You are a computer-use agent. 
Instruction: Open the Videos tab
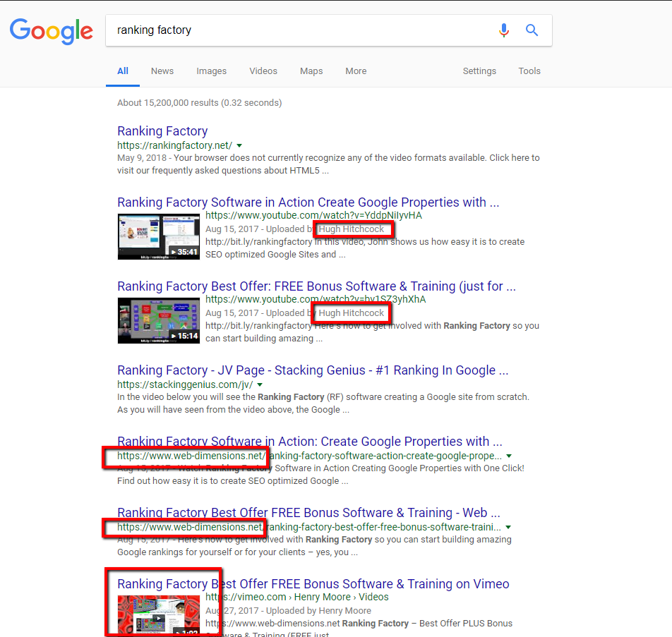pyautogui.click(x=263, y=71)
